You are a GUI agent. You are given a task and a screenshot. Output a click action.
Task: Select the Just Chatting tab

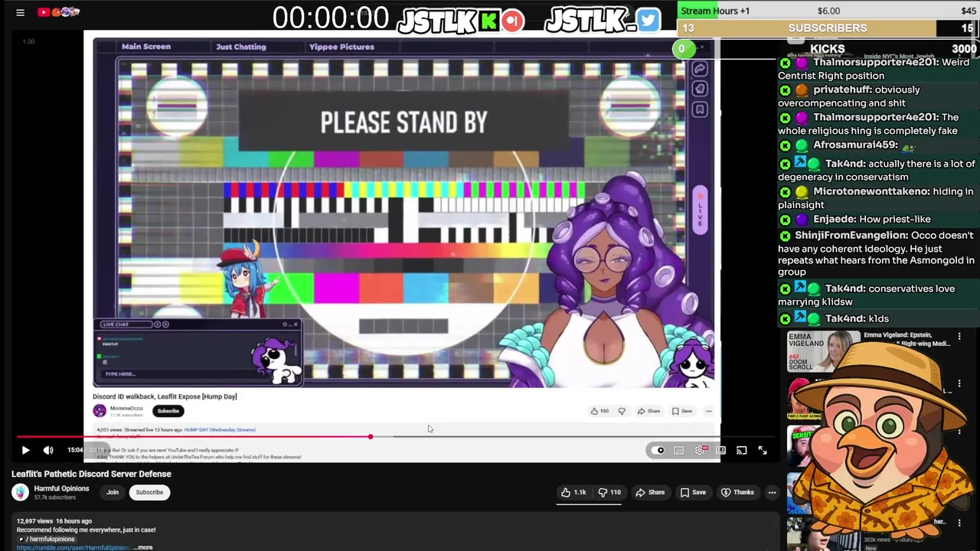click(240, 47)
